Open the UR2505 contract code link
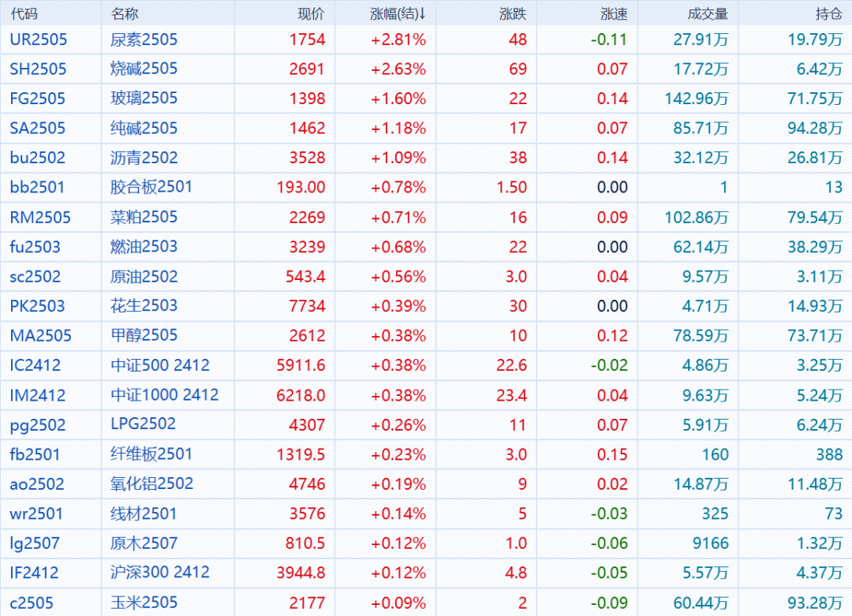The image size is (852, 616). (x=38, y=39)
